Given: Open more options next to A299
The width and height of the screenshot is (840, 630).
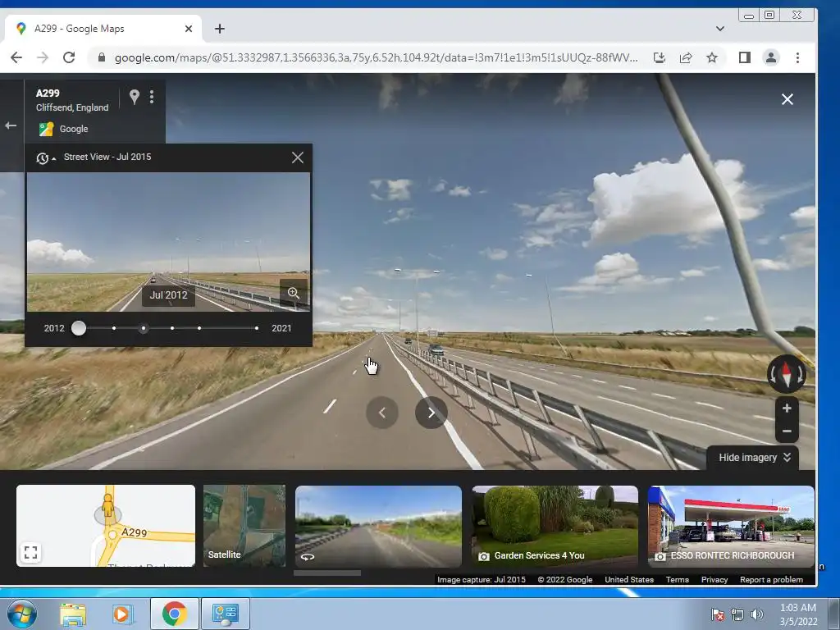Looking at the screenshot, I should pyautogui.click(x=152, y=97).
